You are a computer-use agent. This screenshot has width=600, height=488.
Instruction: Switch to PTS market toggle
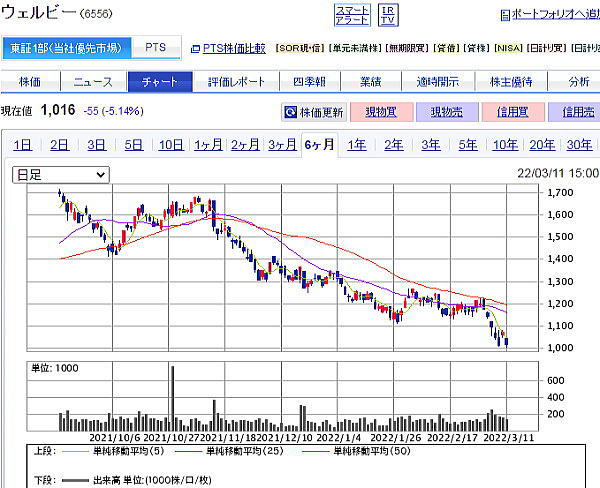tap(156, 48)
